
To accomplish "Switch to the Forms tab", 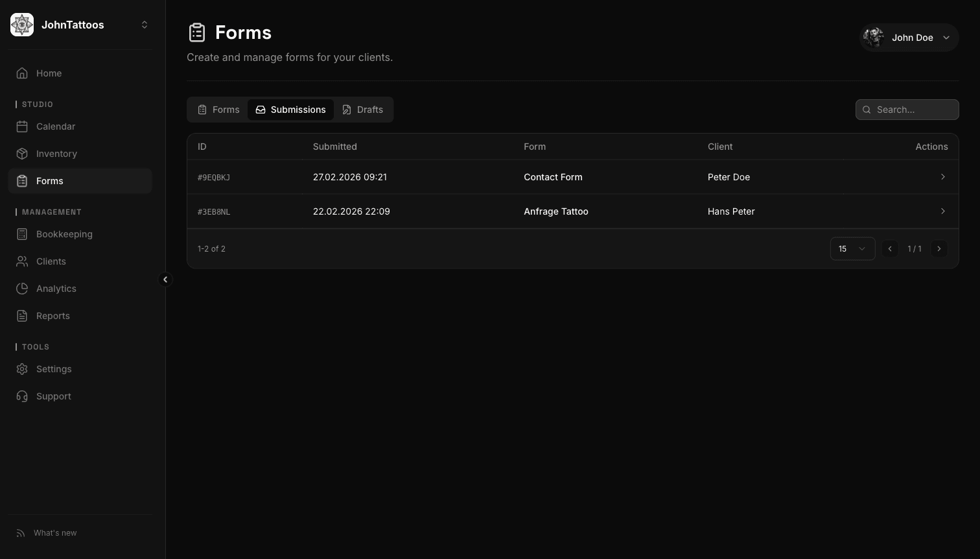I will tap(218, 110).
